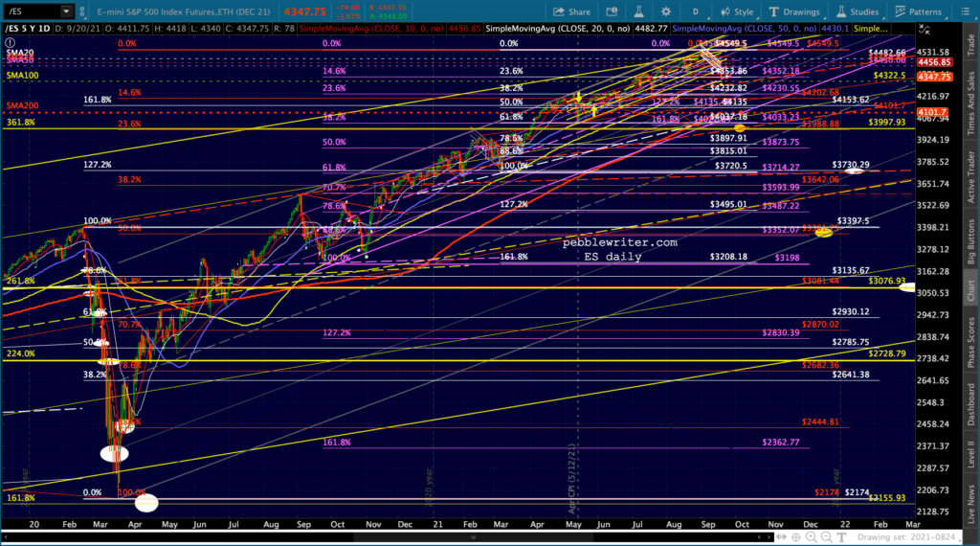980x546 pixels.
Task: Click the SMA100 label on chart
Action: 23,75
